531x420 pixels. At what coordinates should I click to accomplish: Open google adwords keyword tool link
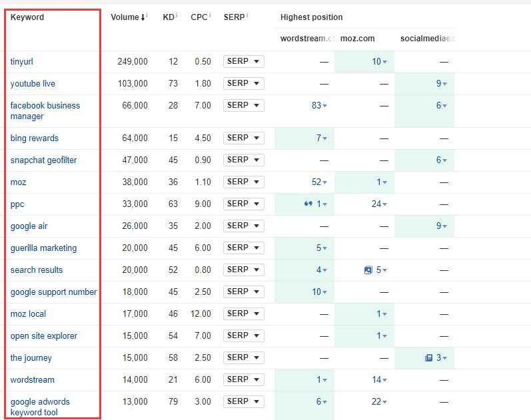(40, 407)
